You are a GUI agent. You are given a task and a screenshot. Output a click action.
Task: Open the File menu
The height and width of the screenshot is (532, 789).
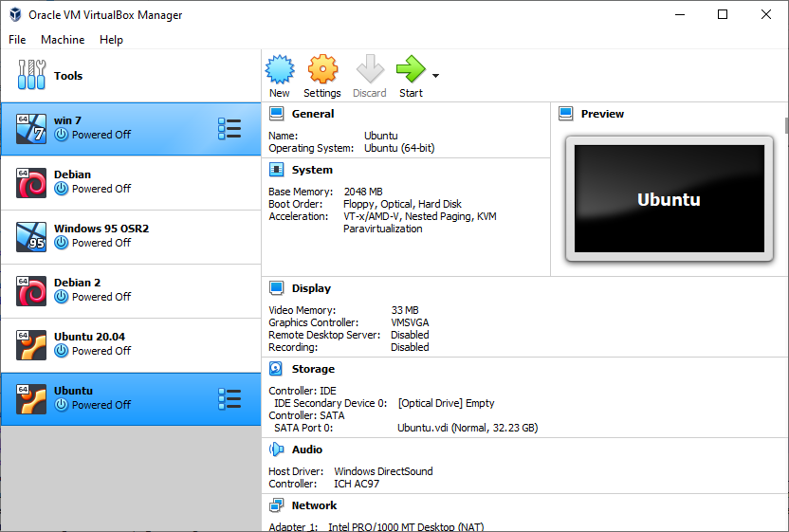tap(17, 40)
